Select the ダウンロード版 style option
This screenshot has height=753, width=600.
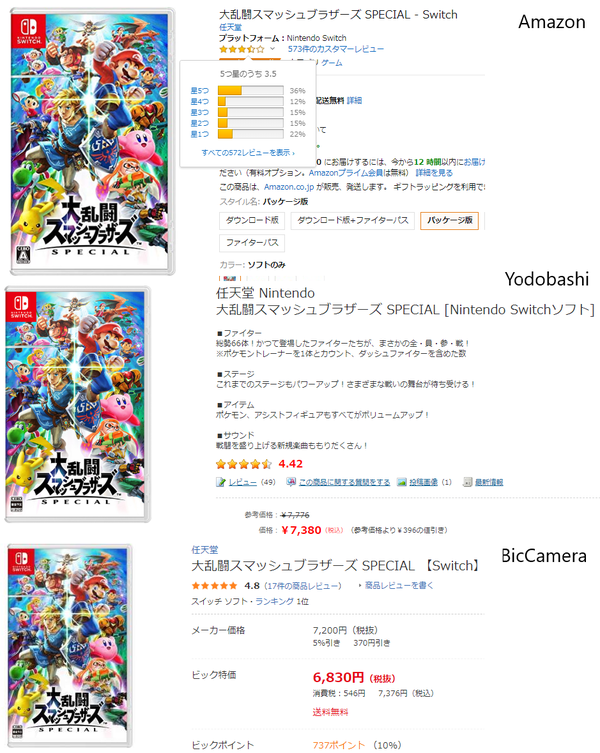click(252, 220)
